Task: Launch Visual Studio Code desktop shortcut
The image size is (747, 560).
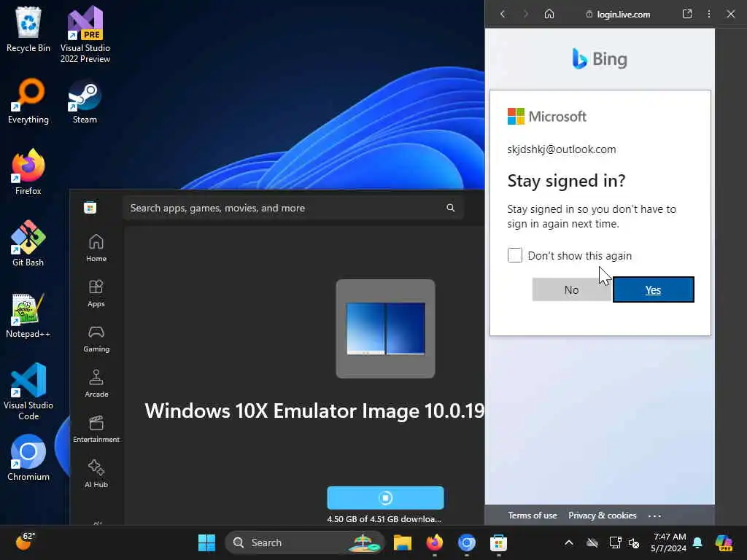Action: [x=28, y=392]
